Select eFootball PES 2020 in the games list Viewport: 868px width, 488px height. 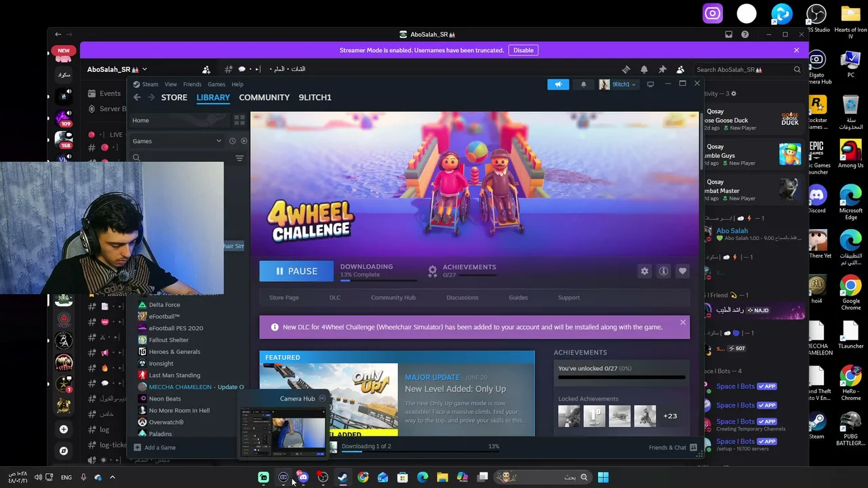(176, 328)
